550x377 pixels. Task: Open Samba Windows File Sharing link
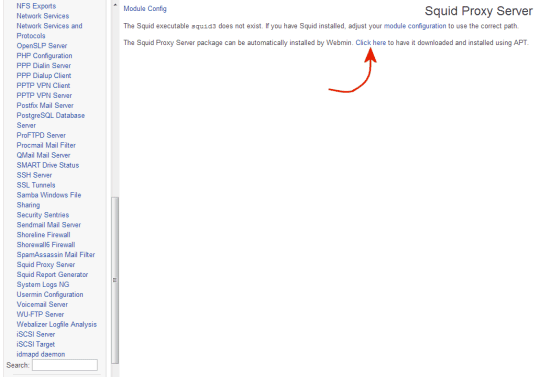click(x=49, y=200)
